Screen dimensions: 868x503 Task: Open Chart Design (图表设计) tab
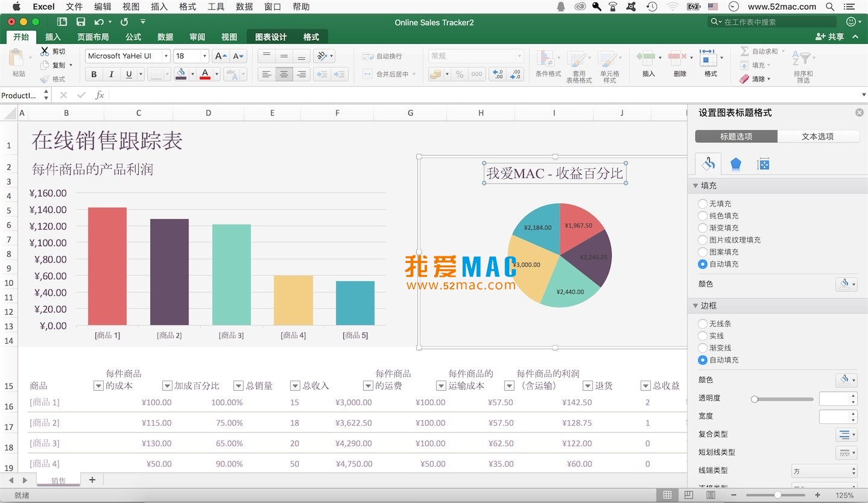point(271,37)
